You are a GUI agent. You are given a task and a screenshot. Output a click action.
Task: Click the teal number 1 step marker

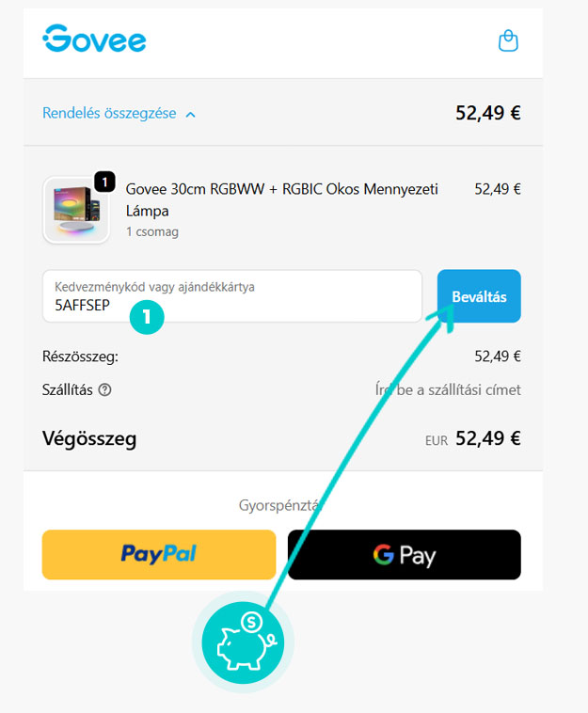pyautogui.click(x=147, y=317)
